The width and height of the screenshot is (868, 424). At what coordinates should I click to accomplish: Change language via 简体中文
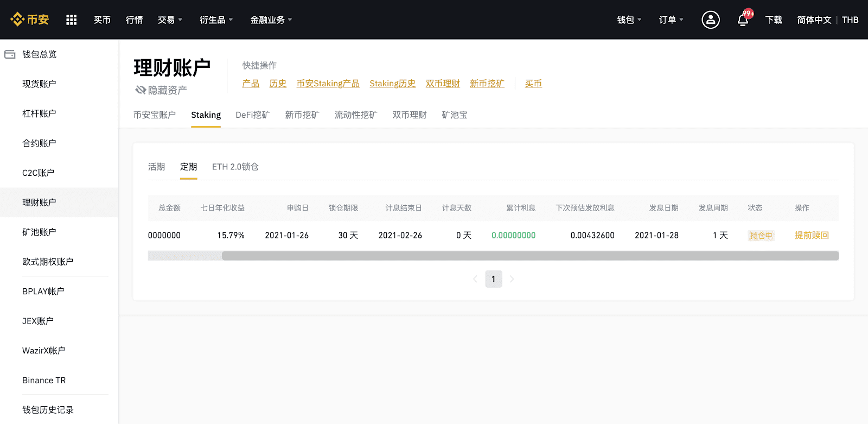click(814, 20)
